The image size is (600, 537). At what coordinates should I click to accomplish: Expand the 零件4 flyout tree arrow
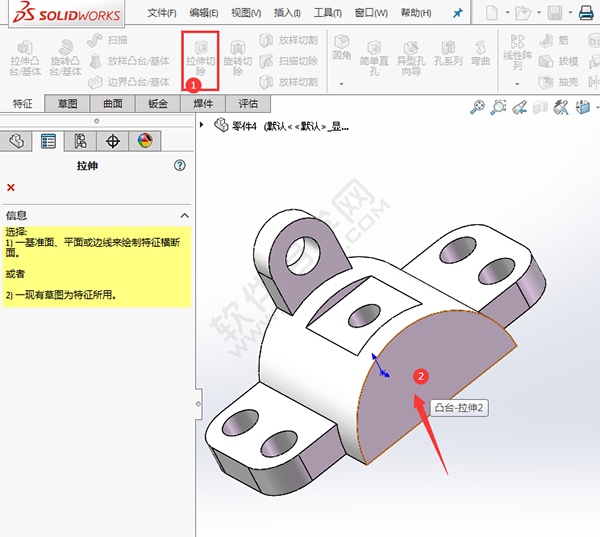tap(201, 125)
